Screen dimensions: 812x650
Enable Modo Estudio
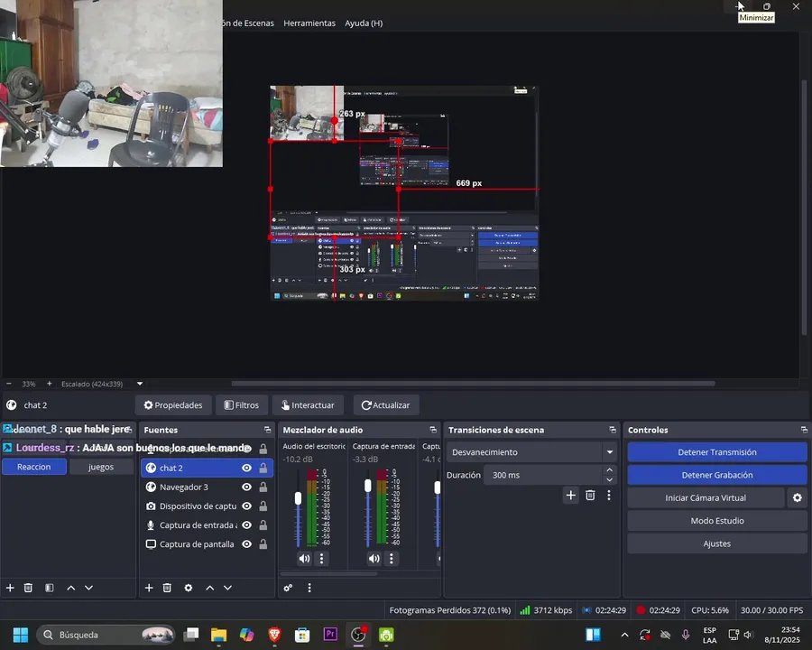pos(716,520)
